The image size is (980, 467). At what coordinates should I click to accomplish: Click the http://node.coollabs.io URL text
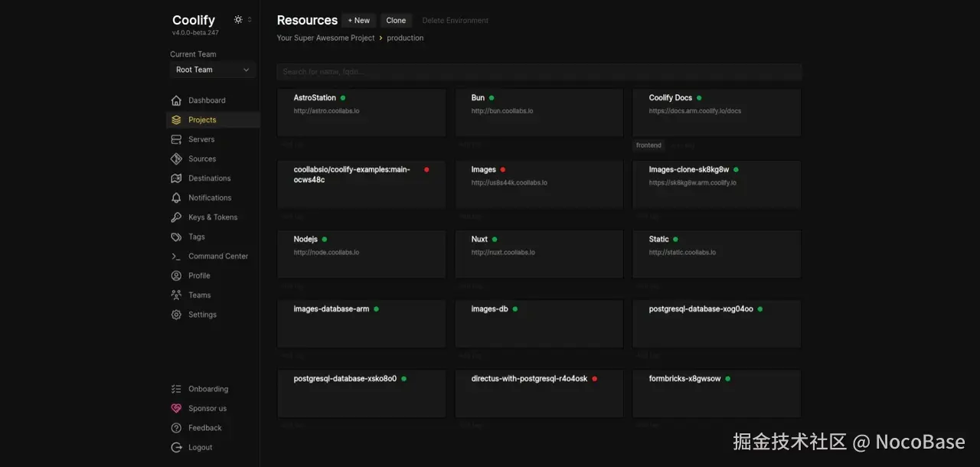(327, 253)
